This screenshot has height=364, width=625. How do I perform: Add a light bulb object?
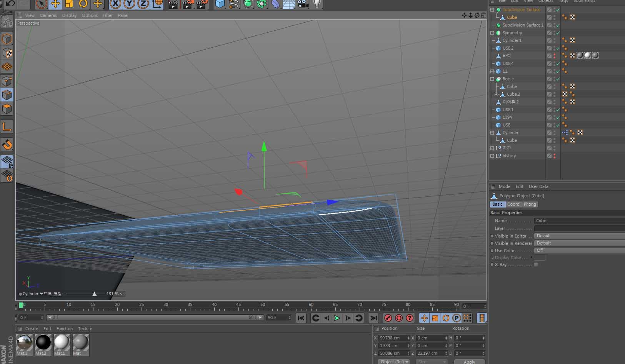click(317, 4)
